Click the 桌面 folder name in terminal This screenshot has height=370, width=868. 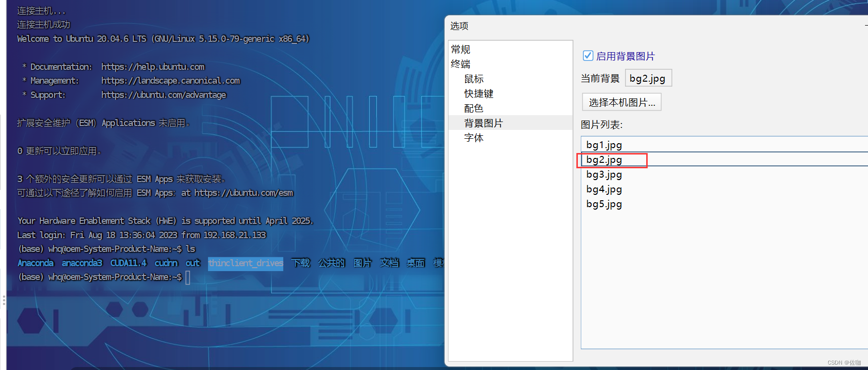click(416, 263)
